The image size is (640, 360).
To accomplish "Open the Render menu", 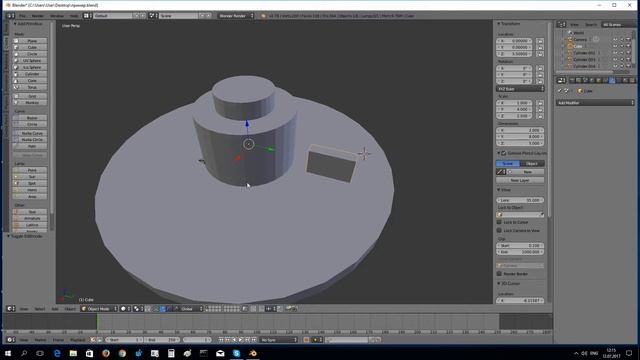I will coord(38,16).
